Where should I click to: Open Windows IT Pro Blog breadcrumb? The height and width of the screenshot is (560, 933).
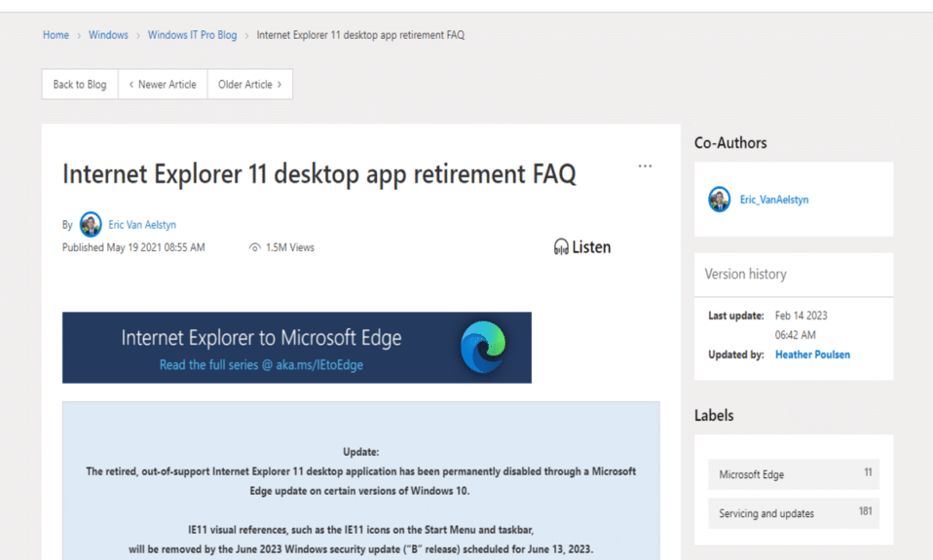point(192,35)
